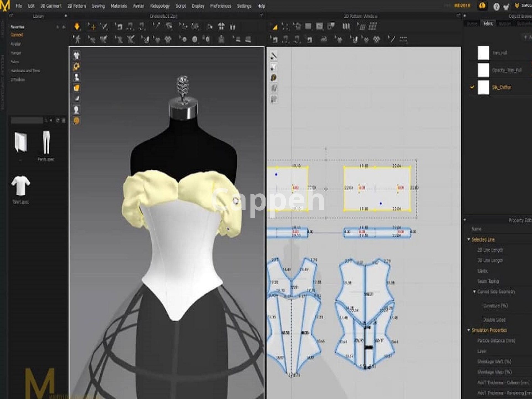
Task: Click the dashed seam line tool
Action: (x=403, y=39)
